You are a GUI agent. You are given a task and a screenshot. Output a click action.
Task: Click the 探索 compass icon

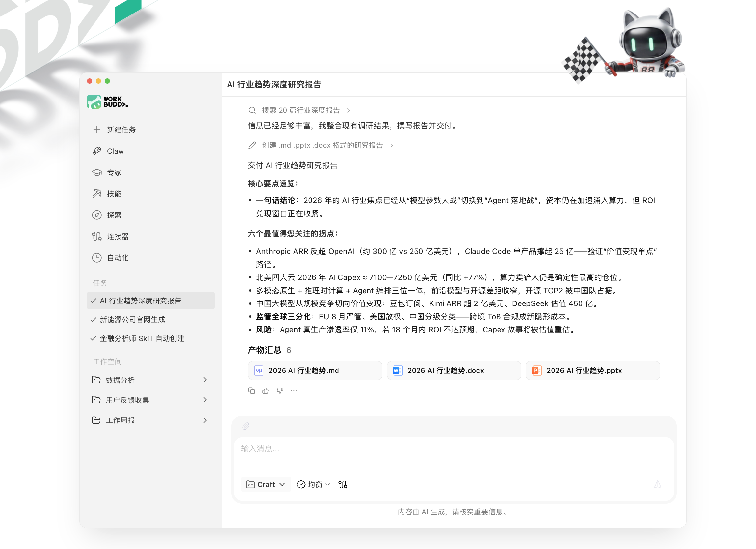97,215
